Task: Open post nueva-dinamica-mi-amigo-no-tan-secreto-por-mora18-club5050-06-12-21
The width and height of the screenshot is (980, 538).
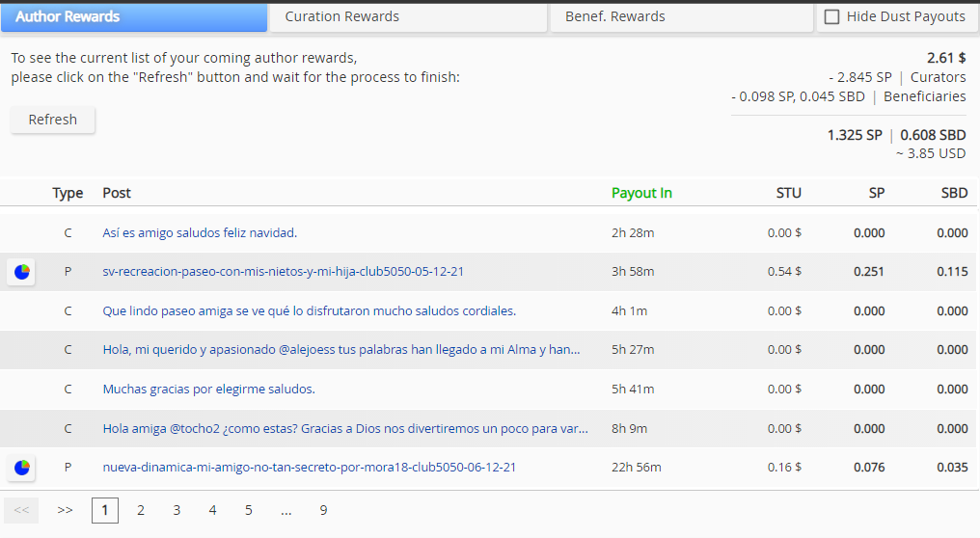Action: pos(310,468)
